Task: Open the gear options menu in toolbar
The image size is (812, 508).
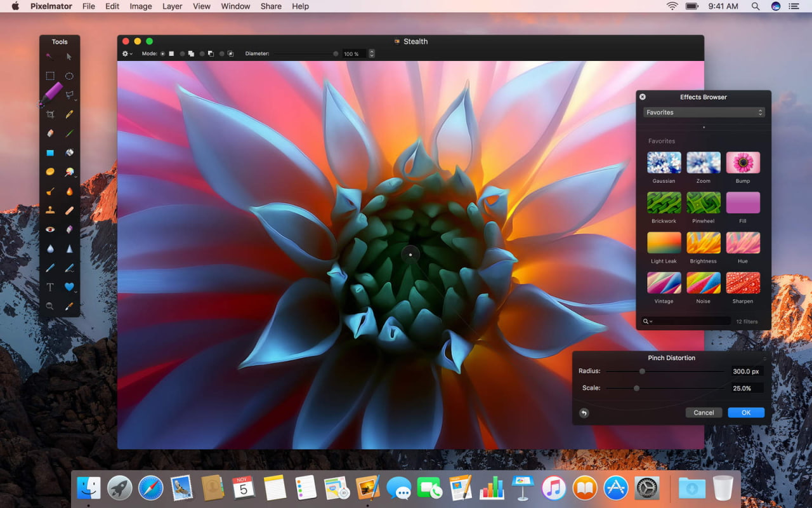Action: click(127, 54)
